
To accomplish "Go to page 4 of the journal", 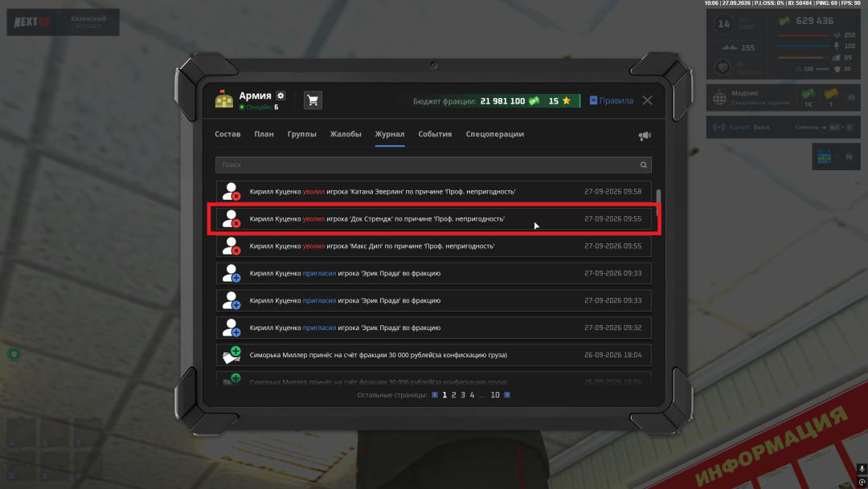I will pyautogui.click(x=473, y=395).
